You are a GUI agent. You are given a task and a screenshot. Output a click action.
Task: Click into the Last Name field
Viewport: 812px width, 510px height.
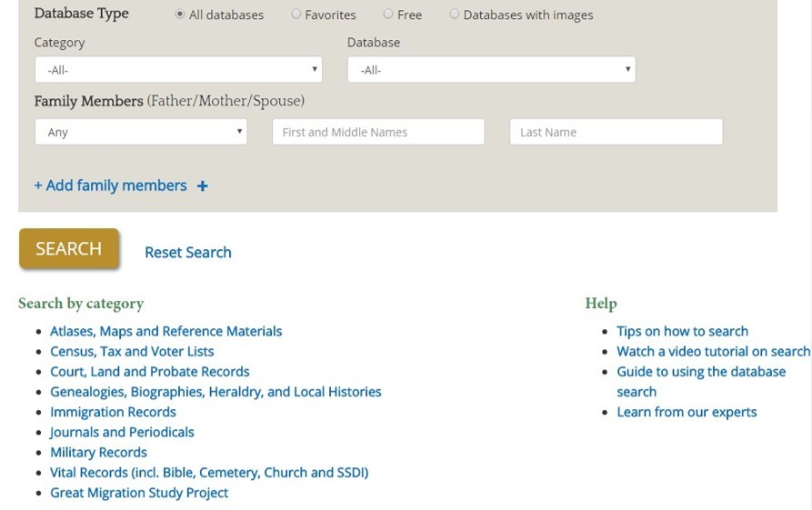click(617, 132)
